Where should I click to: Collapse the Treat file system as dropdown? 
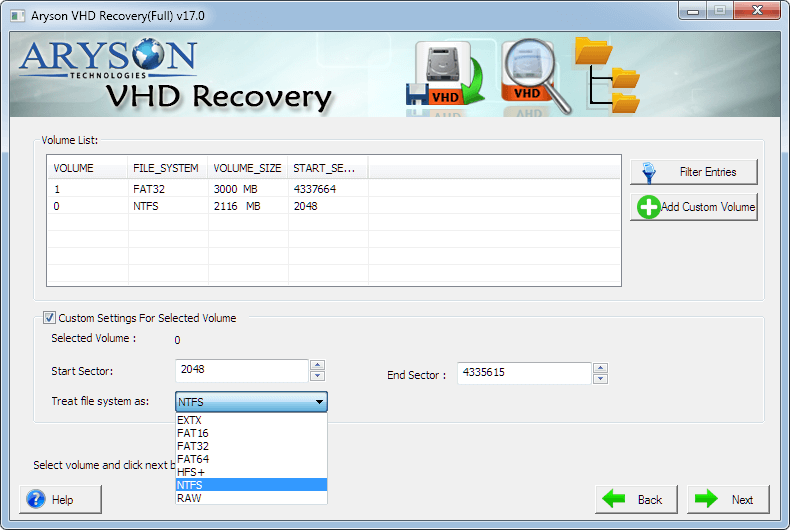pos(319,402)
